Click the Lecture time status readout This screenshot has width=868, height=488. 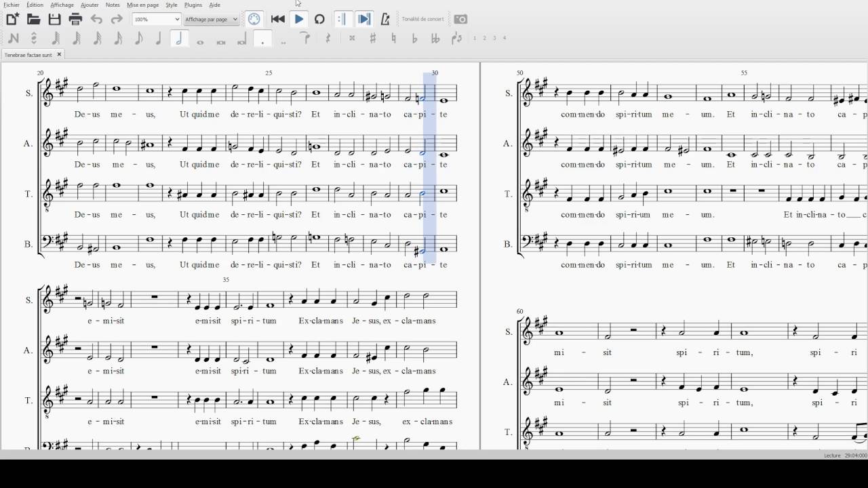[x=845, y=455]
